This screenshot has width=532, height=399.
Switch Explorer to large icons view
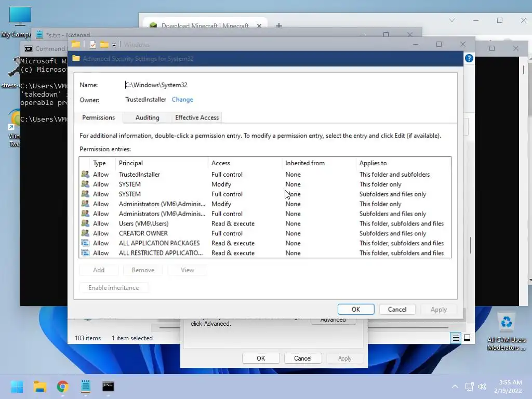(467, 338)
